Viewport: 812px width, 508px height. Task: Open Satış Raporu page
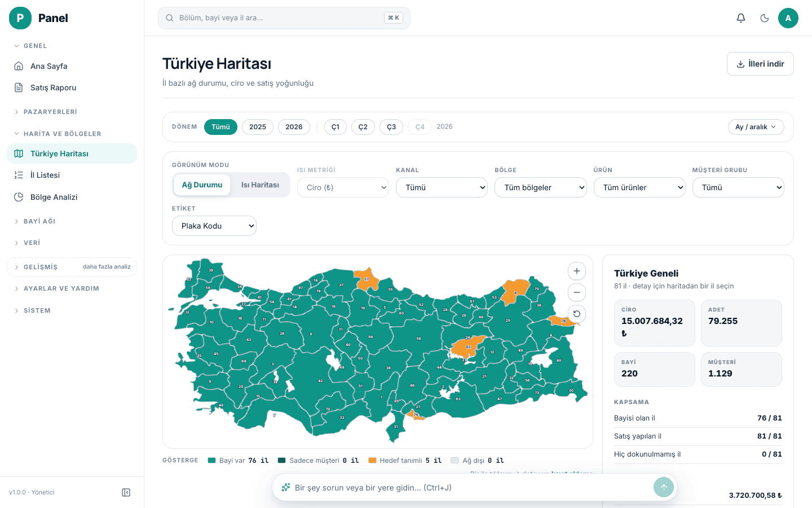(x=72, y=87)
